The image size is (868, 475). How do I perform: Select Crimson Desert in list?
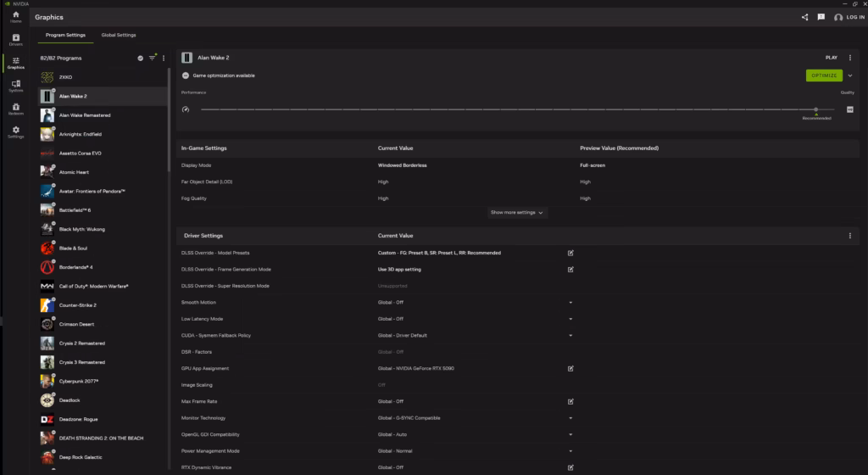coord(103,324)
